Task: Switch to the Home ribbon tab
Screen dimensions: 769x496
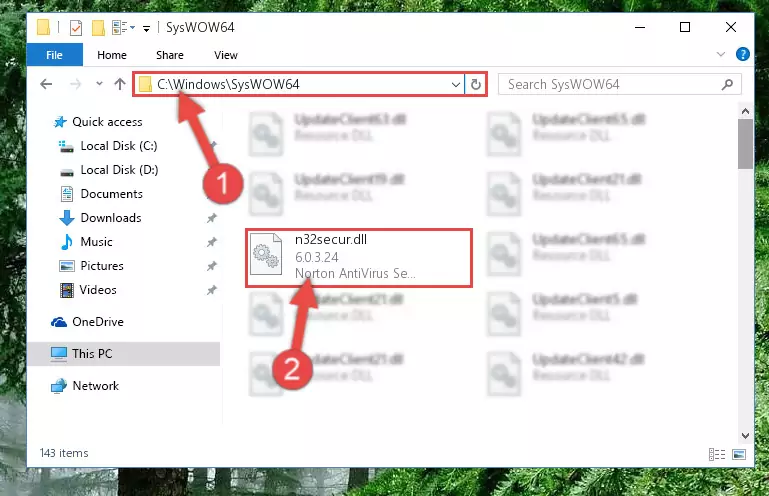Action: pyautogui.click(x=112, y=55)
